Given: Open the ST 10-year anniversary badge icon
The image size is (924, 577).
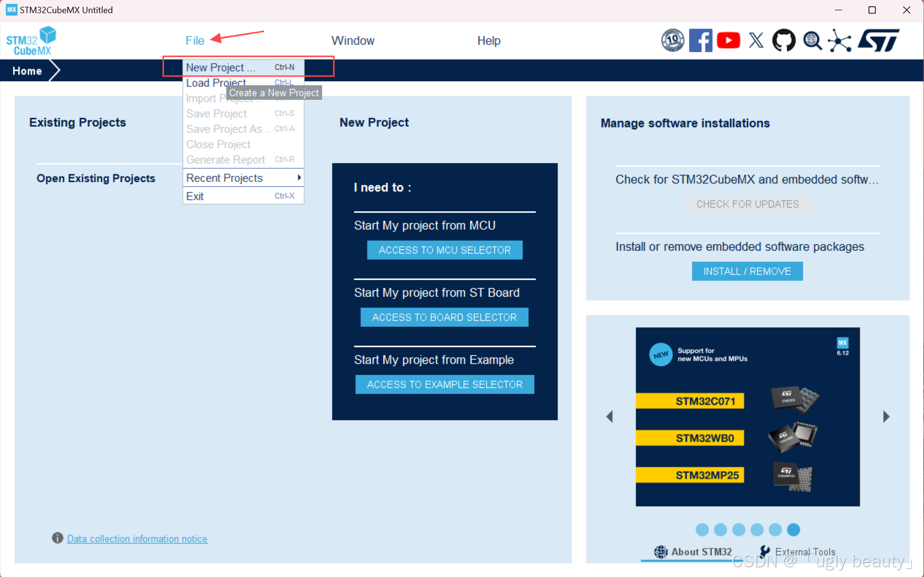Looking at the screenshot, I should [672, 40].
